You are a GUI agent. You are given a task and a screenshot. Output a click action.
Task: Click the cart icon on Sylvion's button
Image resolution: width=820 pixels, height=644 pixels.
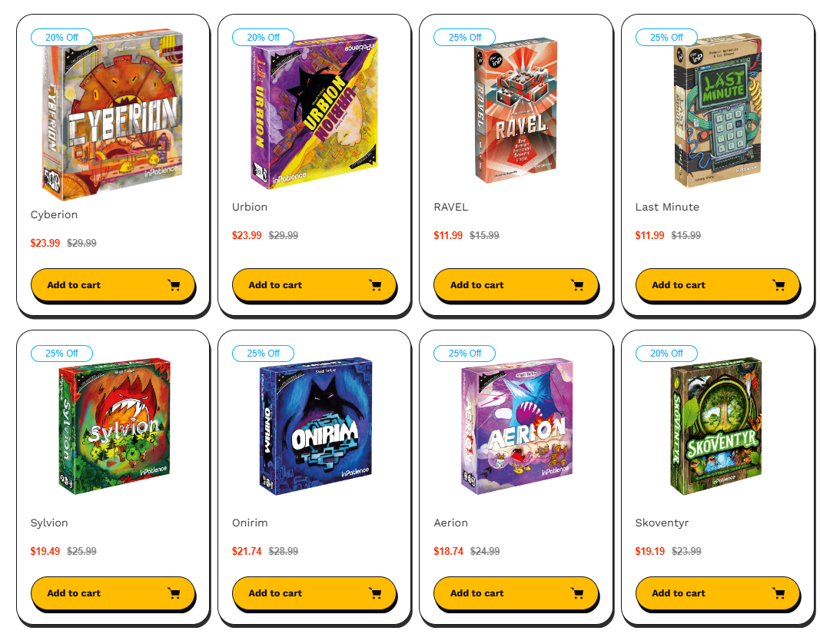pyautogui.click(x=174, y=593)
